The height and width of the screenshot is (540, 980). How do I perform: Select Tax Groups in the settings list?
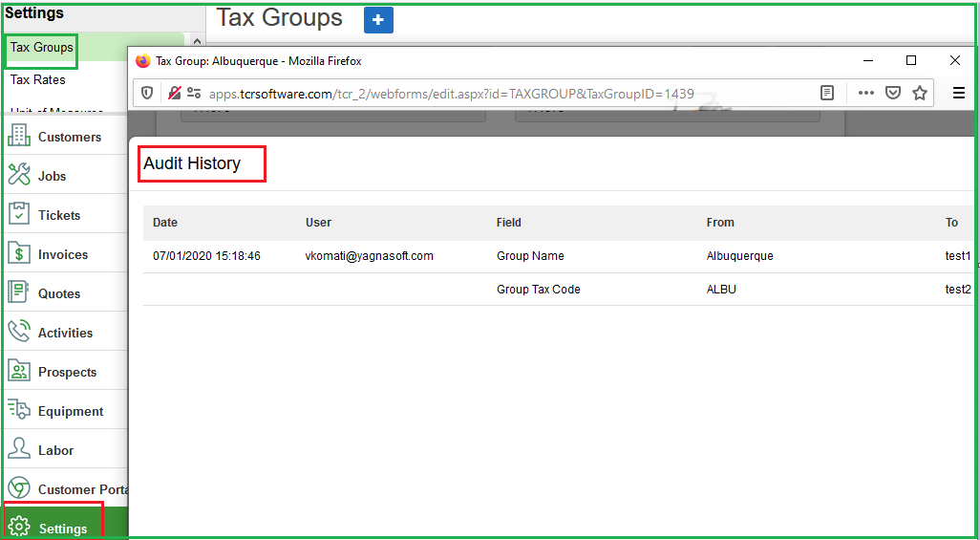pyautogui.click(x=41, y=48)
